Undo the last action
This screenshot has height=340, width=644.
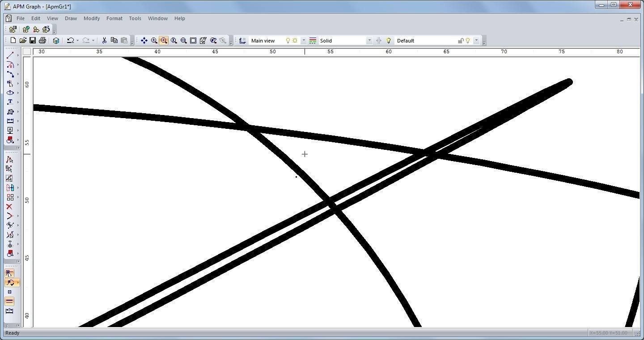coord(70,40)
